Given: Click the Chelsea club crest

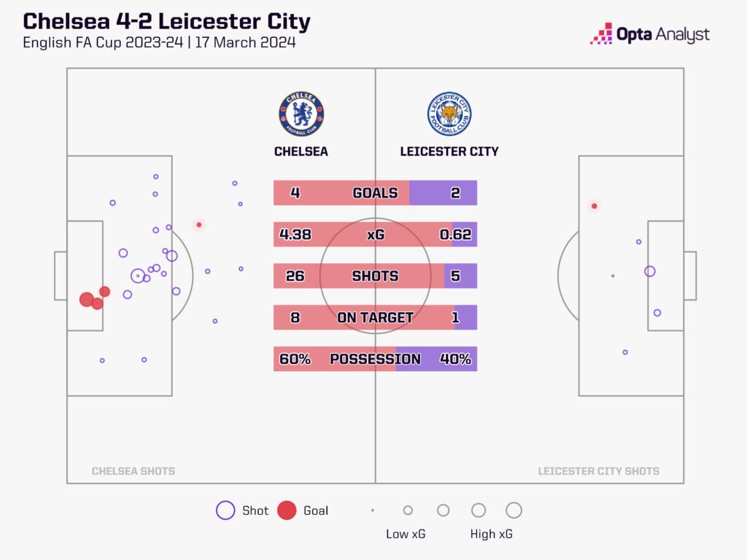Looking at the screenshot, I should [301, 114].
